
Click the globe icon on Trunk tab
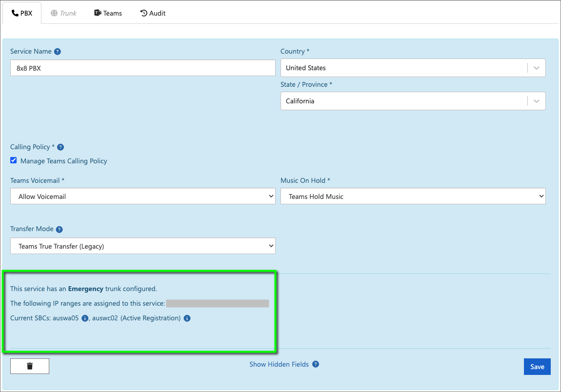point(54,13)
